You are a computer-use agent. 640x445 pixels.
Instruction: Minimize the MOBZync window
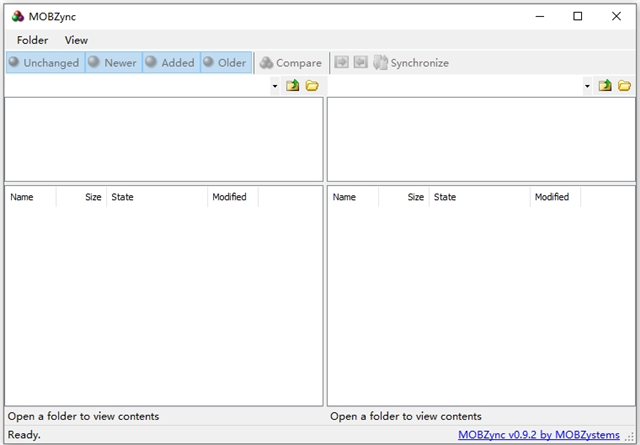(x=540, y=16)
